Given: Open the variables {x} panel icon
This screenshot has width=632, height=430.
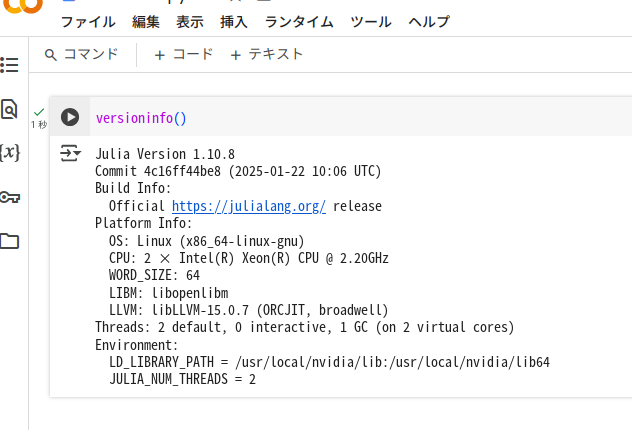Looking at the screenshot, I should click(9, 152).
